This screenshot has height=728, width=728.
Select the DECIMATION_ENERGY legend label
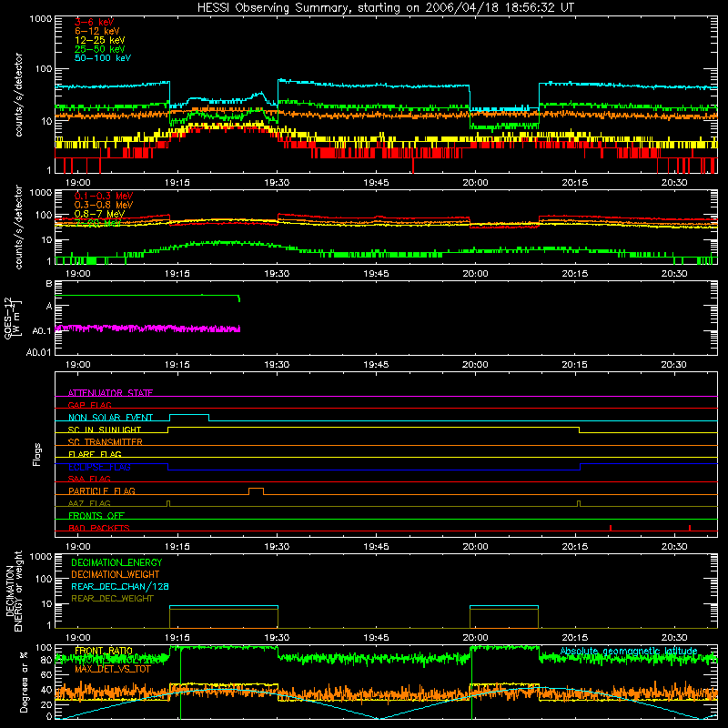(116, 562)
